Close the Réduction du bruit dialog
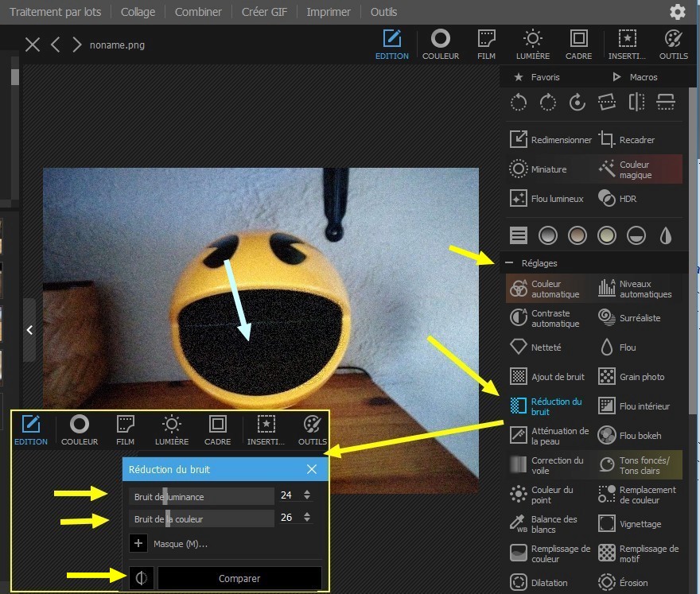The width and height of the screenshot is (700, 594). (312, 469)
